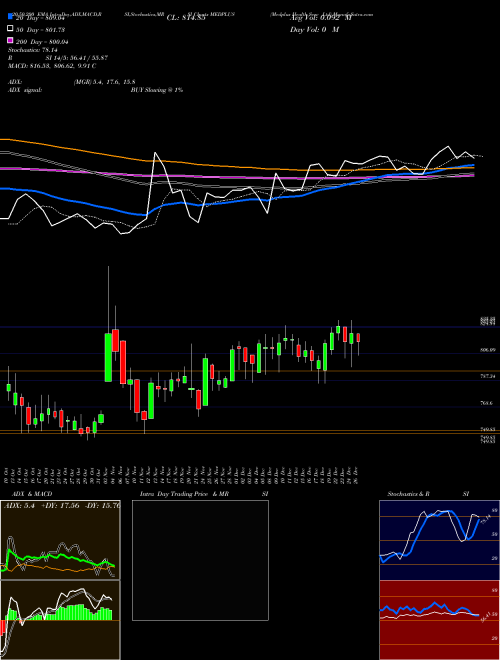The height and width of the screenshot is (660, 500).
Task: Click the 'Avg Vol: 0.092 M' label
Action: click(321, 18)
